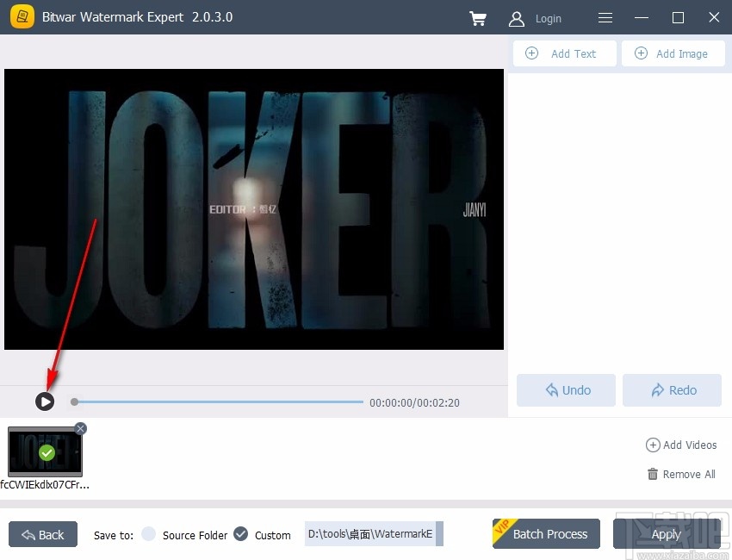This screenshot has height=560, width=732.
Task: Open the shopping cart in the title bar
Action: pos(478,18)
